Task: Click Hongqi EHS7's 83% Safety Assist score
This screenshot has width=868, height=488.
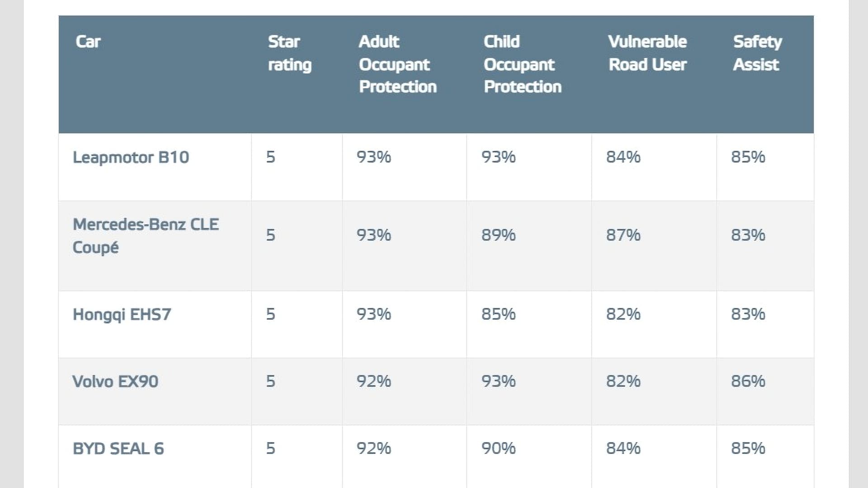Action: point(748,314)
